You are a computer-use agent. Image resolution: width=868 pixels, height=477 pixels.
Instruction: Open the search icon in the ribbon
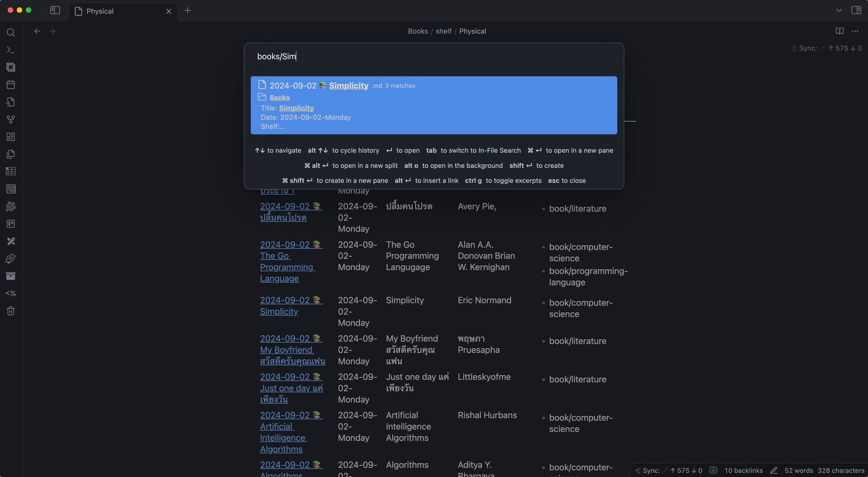pyautogui.click(x=11, y=33)
